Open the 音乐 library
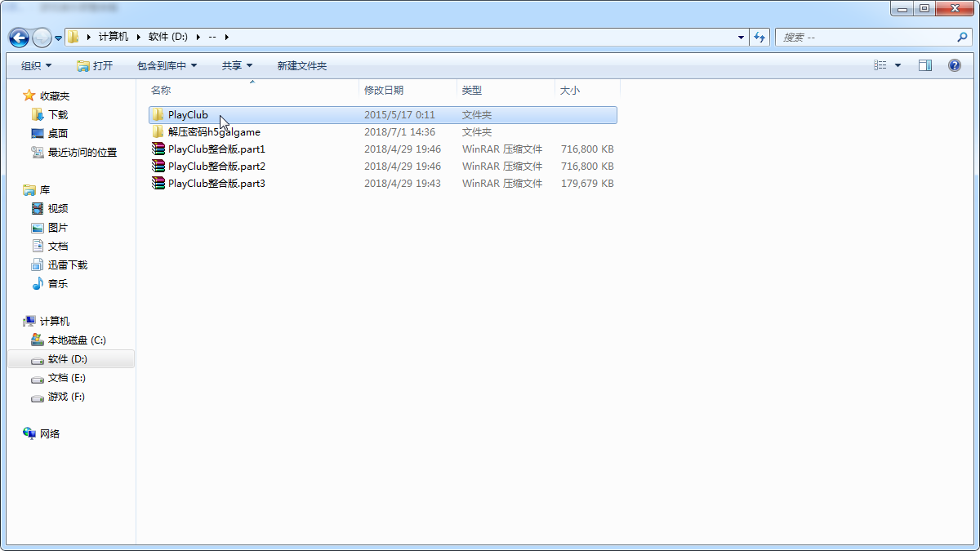Image resolution: width=980 pixels, height=551 pixels. 58,284
